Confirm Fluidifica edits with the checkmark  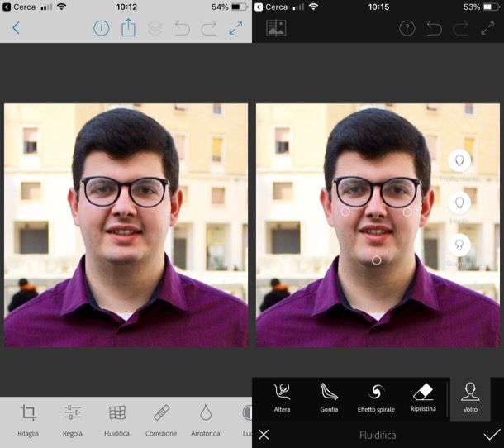[x=492, y=435]
